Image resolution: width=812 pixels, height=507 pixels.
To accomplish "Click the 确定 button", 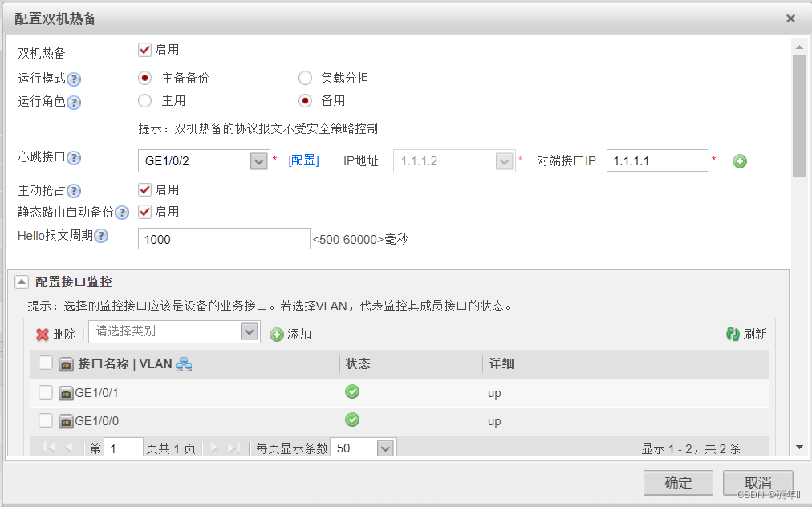I will (x=678, y=483).
